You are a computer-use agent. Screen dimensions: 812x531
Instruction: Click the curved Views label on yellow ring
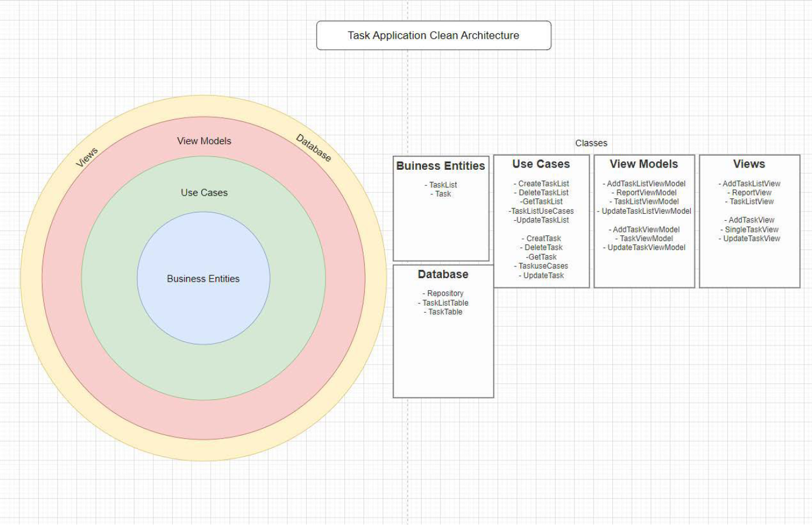[87, 157]
